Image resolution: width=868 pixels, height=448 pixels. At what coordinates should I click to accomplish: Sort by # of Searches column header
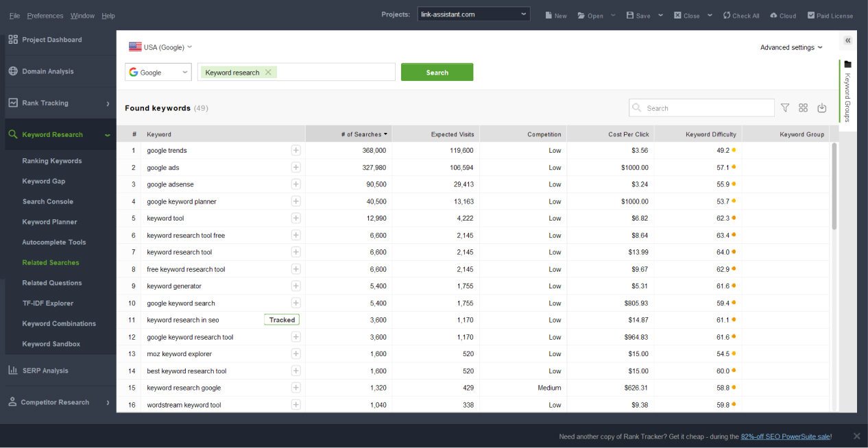(348, 134)
